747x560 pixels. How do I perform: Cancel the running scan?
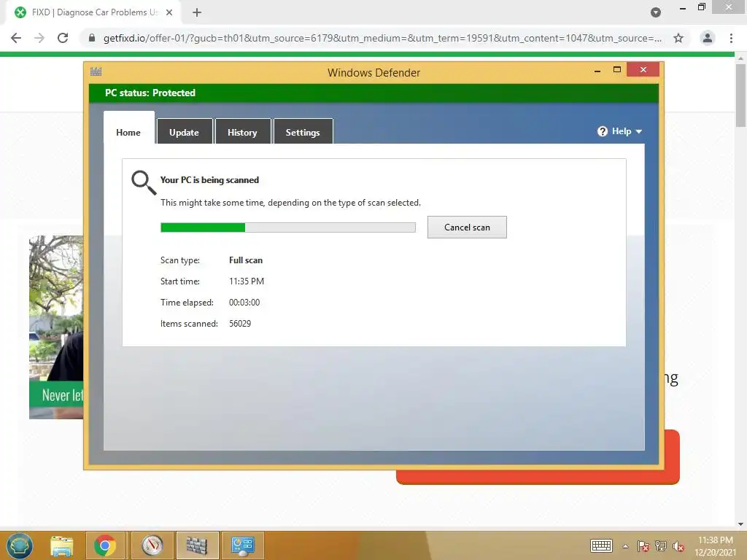[467, 227]
